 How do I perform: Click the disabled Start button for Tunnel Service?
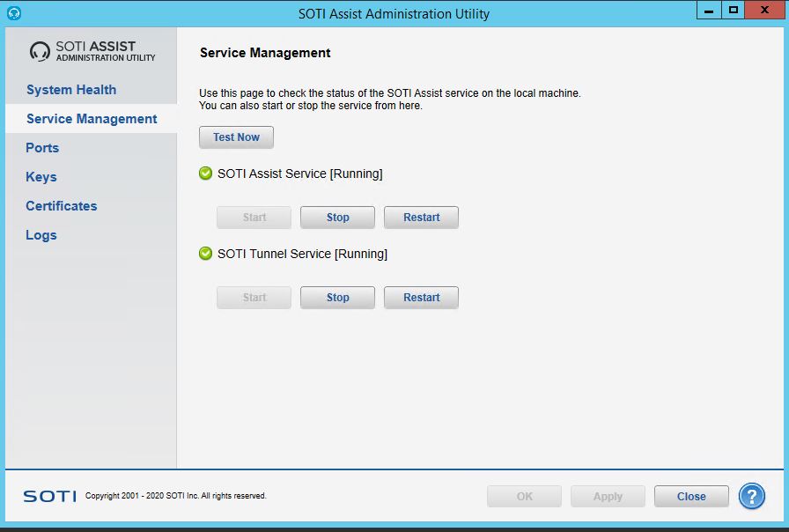[x=254, y=298]
